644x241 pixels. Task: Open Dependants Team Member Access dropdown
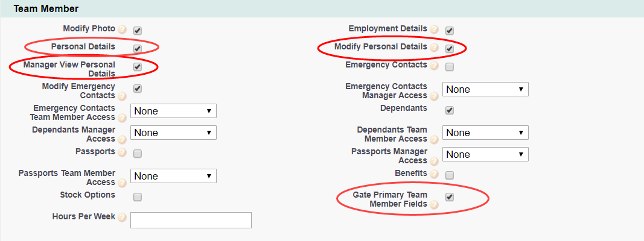coord(485,133)
